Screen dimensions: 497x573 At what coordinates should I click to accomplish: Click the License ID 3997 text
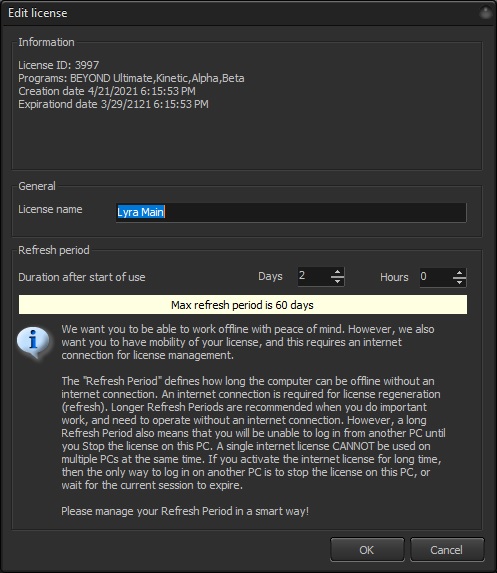tap(58, 65)
